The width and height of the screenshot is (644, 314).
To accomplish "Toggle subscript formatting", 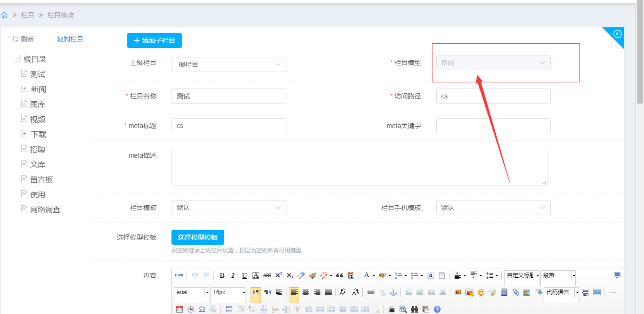I will click(x=290, y=275).
